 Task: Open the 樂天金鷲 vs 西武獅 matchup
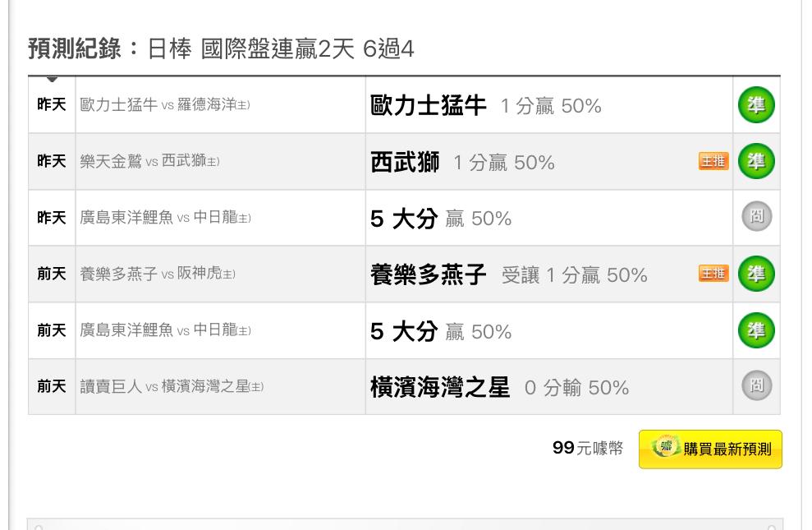click(149, 161)
